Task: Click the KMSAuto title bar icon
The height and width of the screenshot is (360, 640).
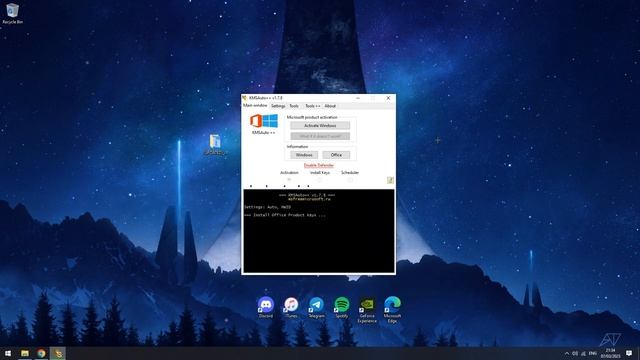Action: click(x=244, y=98)
